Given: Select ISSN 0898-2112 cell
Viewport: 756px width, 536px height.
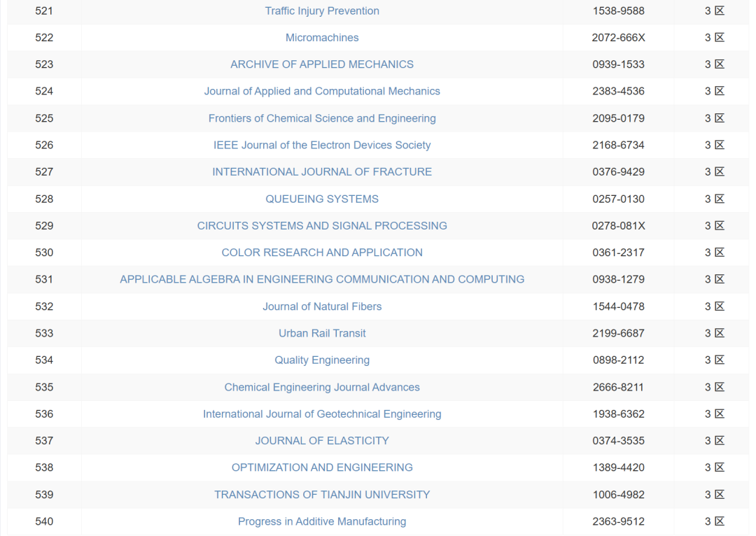Looking at the screenshot, I should (x=619, y=360).
